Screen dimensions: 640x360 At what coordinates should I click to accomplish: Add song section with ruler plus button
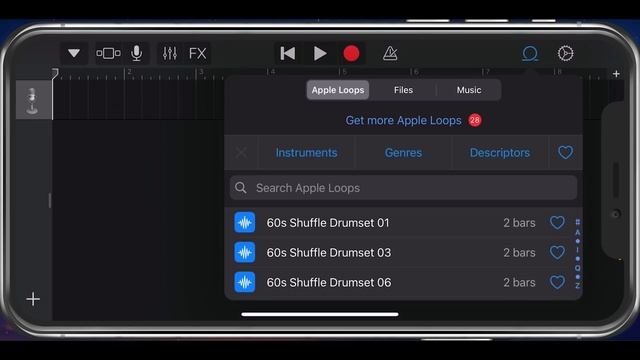point(616,74)
